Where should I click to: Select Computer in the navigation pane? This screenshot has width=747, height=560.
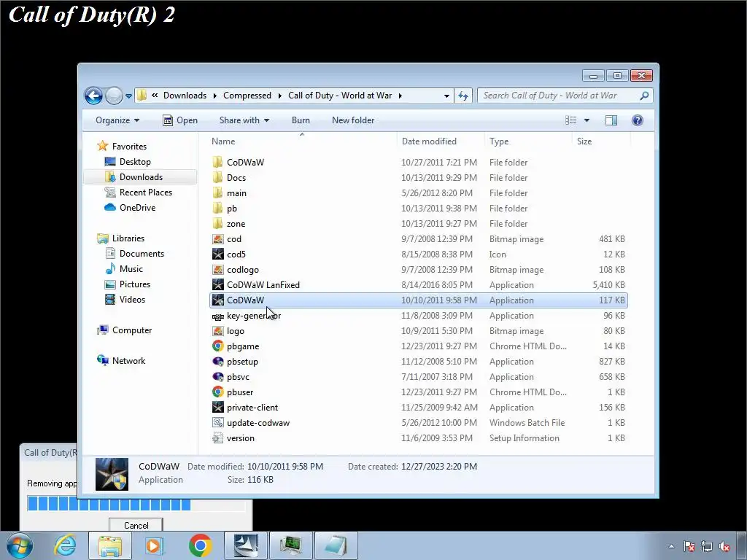pos(124,330)
